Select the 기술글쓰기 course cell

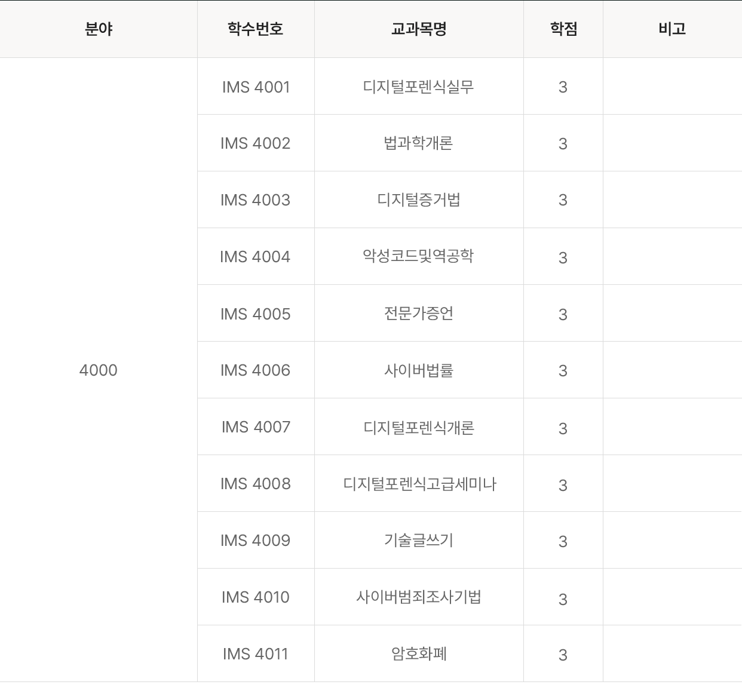(x=419, y=541)
